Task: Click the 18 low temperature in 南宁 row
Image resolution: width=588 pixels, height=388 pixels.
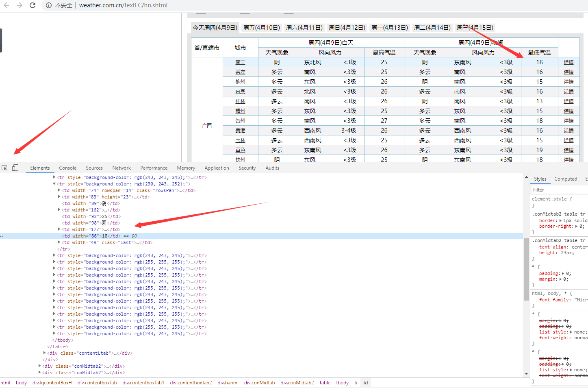Action: point(539,62)
